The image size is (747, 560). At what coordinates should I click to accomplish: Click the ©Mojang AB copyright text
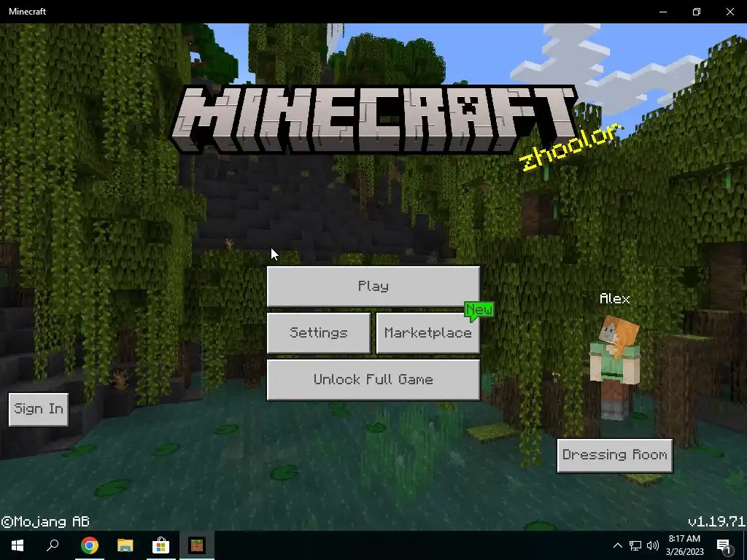click(45, 522)
